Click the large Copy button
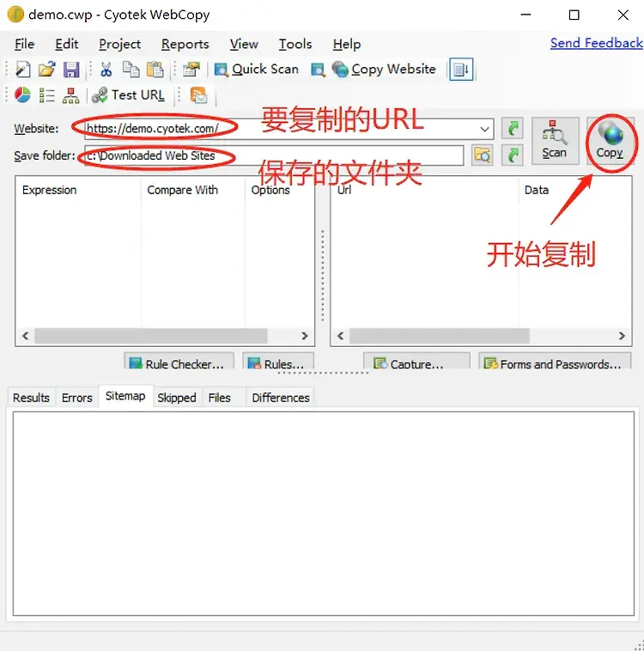This screenshot has height=651, width=644. [610, 141]
